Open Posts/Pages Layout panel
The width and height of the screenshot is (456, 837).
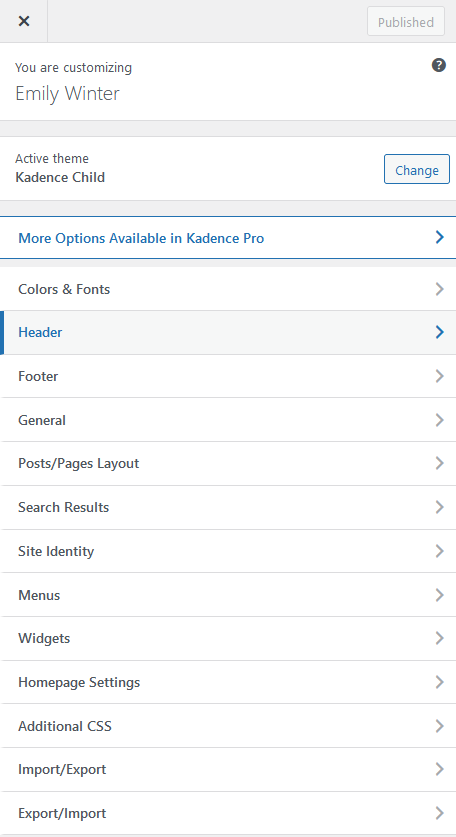[228, 463]
